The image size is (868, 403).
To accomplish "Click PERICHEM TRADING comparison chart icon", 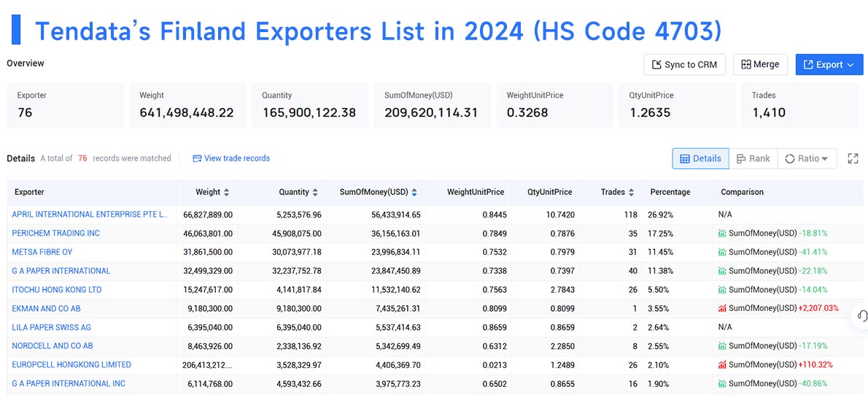I will click(x=722, y=234).
